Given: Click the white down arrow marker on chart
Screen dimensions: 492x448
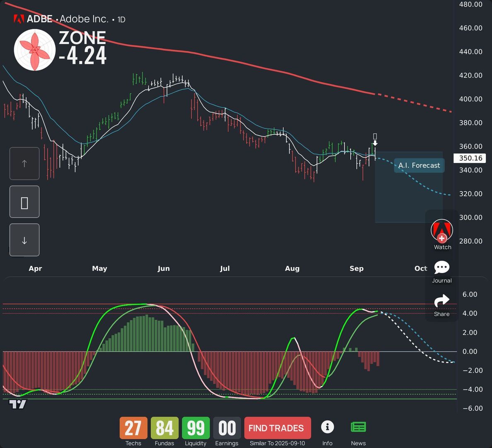Looking at the screenshot, I should 375,143.
